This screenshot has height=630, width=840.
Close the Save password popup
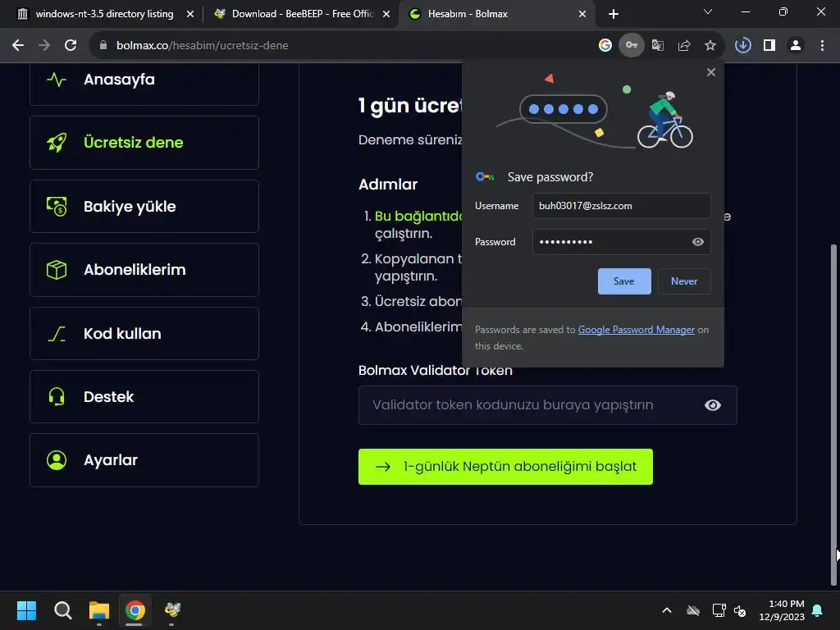tap(711, 72)
